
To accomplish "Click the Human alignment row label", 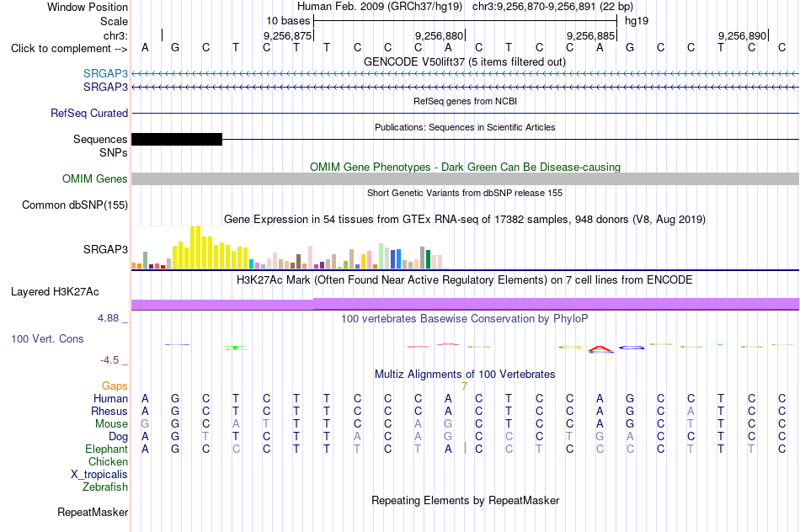I will pos(110,399).
